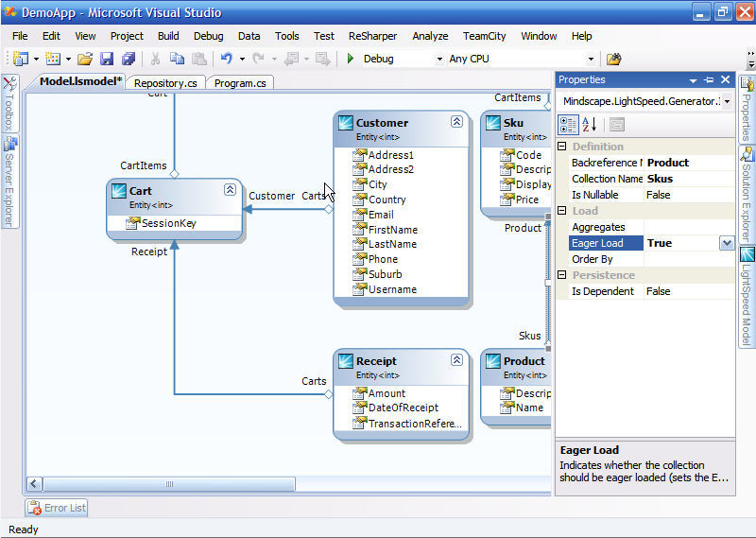Click the Cut scissors icon
The width and height of the screenshot is (756, 538).
point(155,59)
